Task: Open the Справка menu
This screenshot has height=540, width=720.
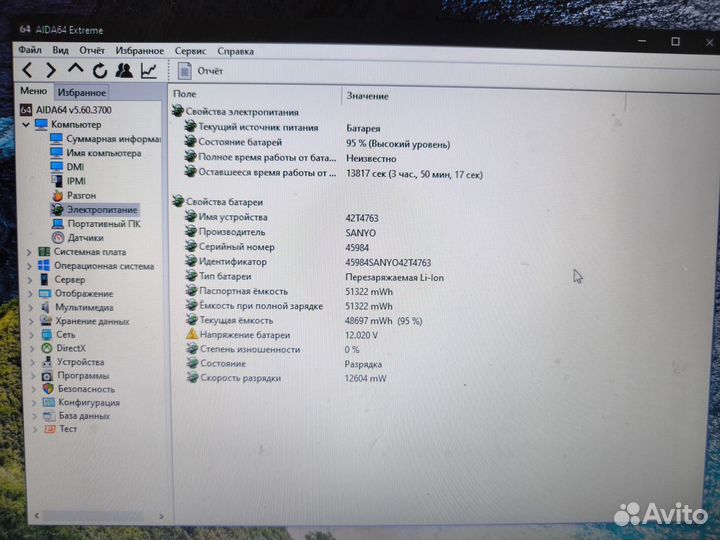Action: [x=235, y=51]
